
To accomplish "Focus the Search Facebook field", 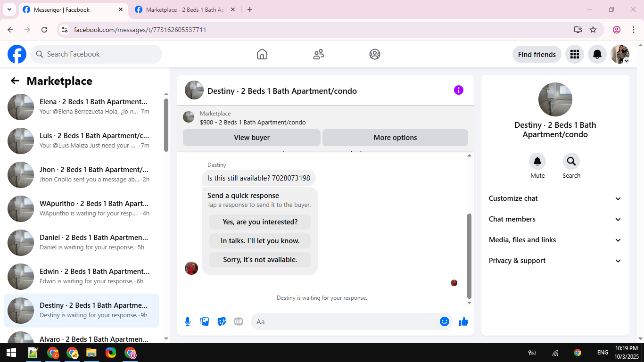I will (x=96, y=54).
